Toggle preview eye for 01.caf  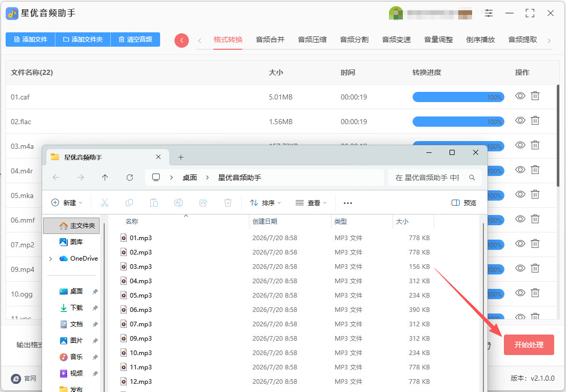(520, 96)
